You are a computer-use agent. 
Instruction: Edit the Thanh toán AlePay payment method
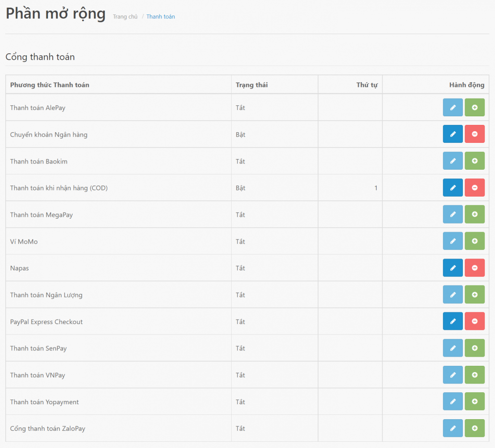coord(453,107)
